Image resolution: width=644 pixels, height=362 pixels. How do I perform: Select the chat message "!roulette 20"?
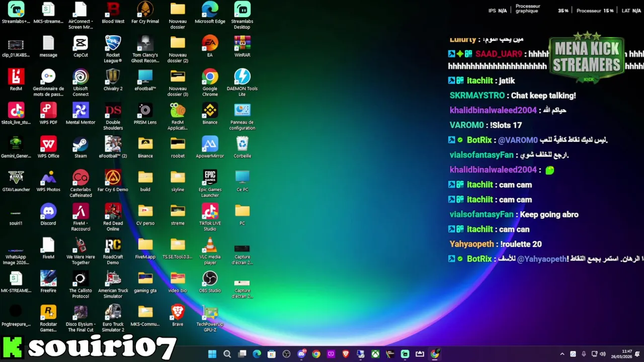pos(521,244)
